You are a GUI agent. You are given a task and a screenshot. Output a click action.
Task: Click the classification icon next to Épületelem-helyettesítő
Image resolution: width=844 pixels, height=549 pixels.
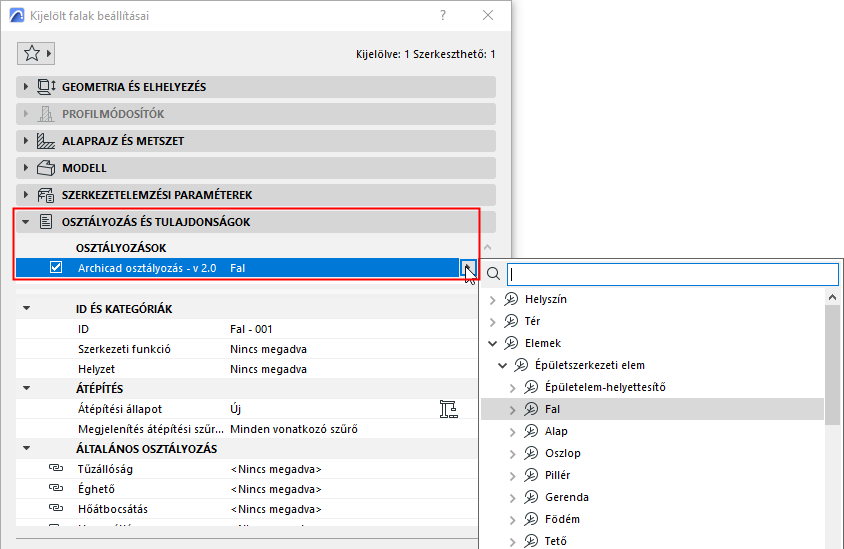coord(531,387)
